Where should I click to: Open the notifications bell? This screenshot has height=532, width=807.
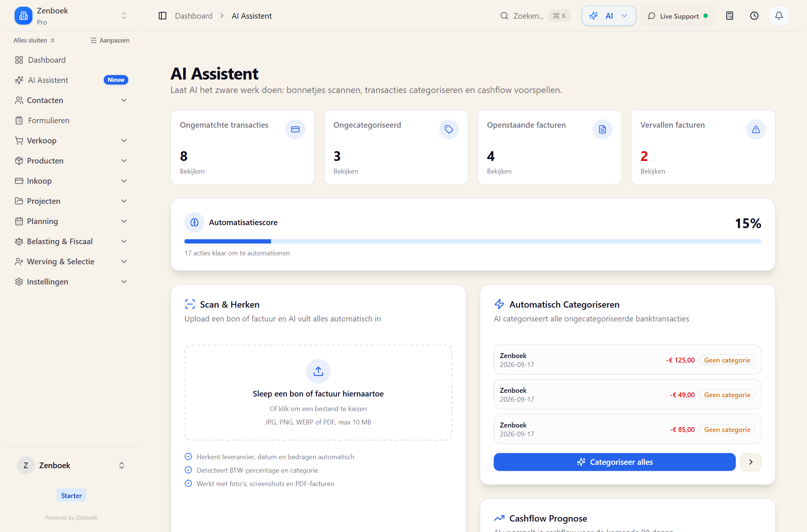pyautogui.click(x=779, y=16)
